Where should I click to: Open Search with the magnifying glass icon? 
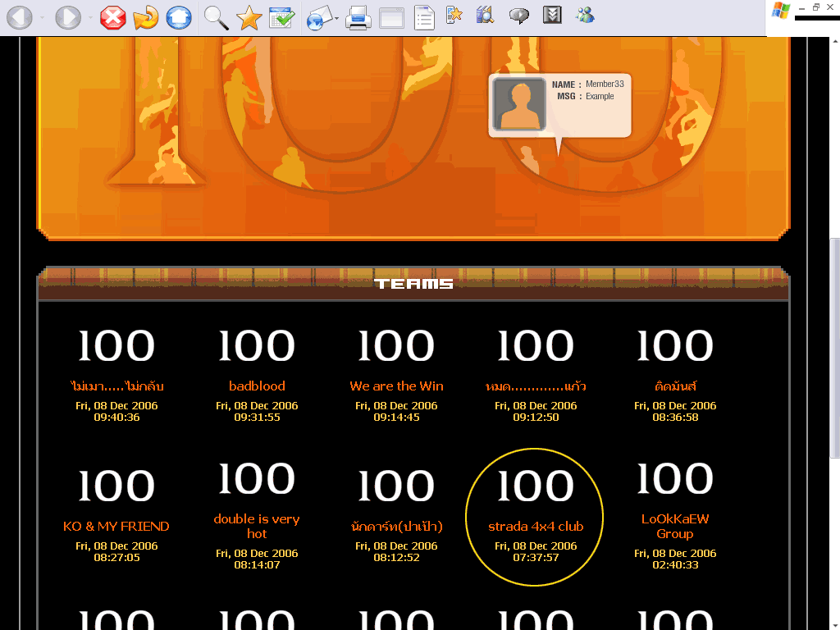click(216, 17)
